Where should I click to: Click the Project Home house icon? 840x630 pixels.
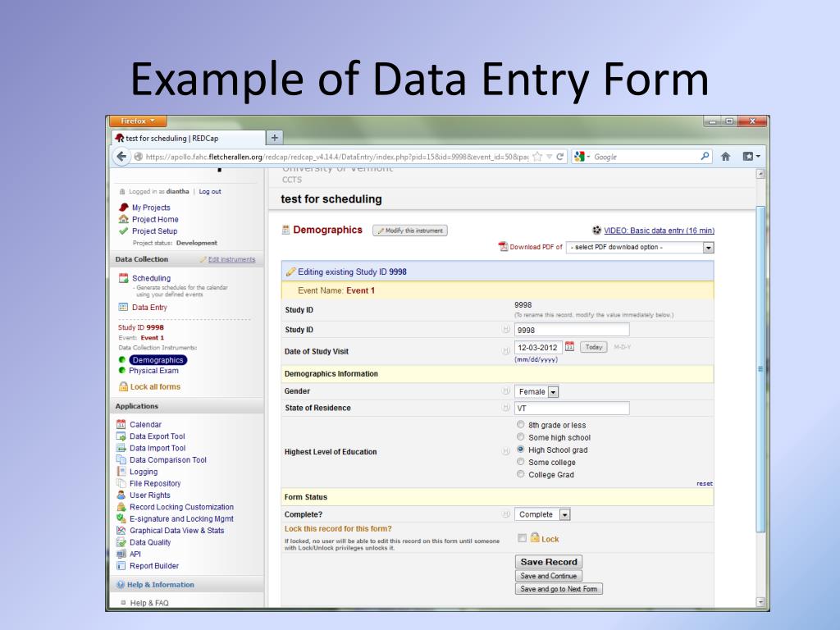pyautogui.click(x=124, y=219)
